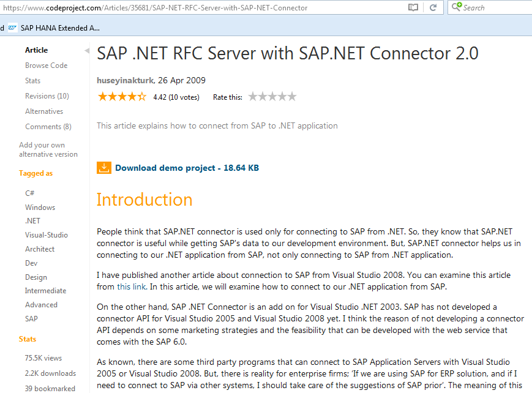Click the Download demo project link
This screenshot has width=532, height=393.
click(187, 168)
